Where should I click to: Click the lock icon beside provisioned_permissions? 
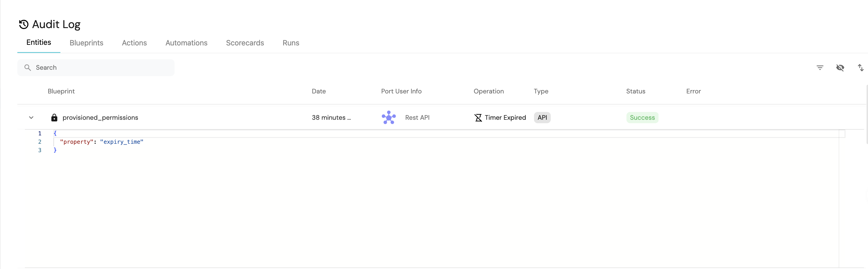tap(54, 117)
